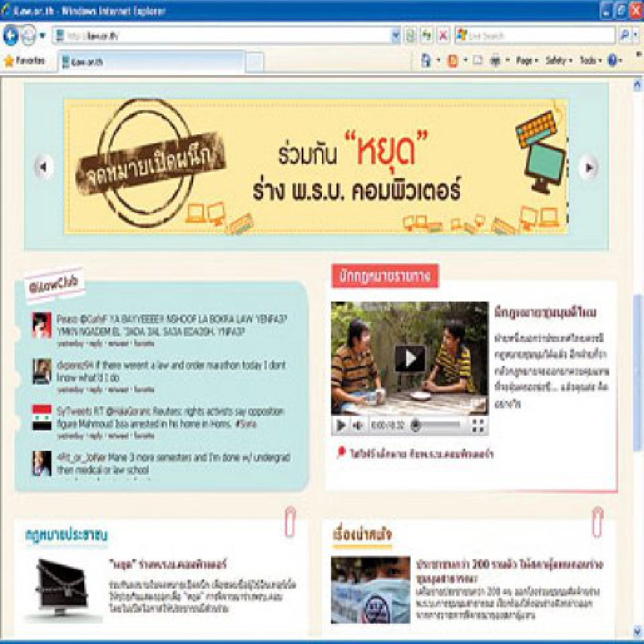Image resolution: width=644 pixels, height=644 pixels.
Task: Click the avatar beside the 'medical or law school' tweet
Action: (x=41, y=463)
